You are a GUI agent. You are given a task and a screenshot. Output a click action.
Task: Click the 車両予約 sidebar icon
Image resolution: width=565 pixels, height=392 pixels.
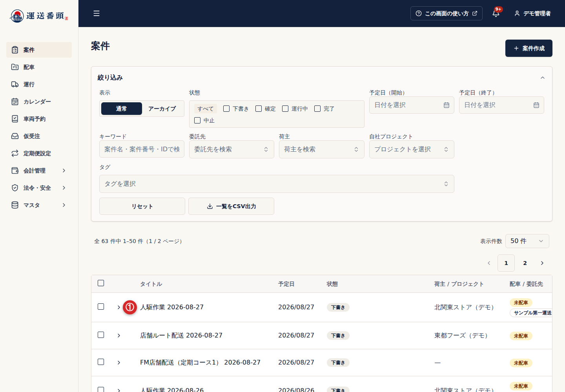tap(15, 119)
